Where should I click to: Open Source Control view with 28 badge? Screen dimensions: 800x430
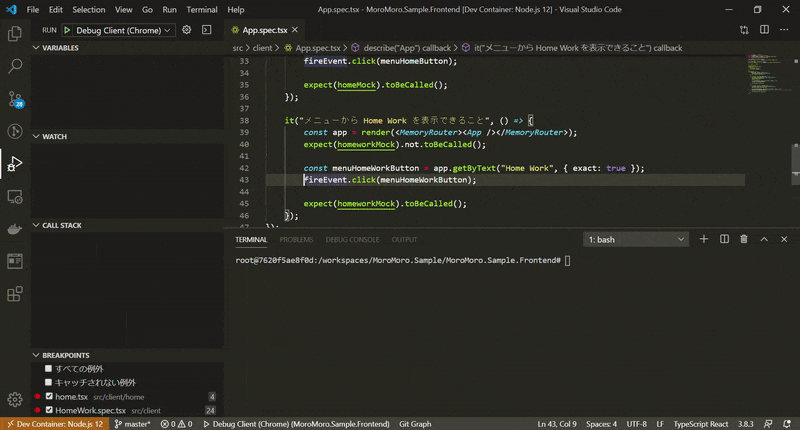click(15, 98)
